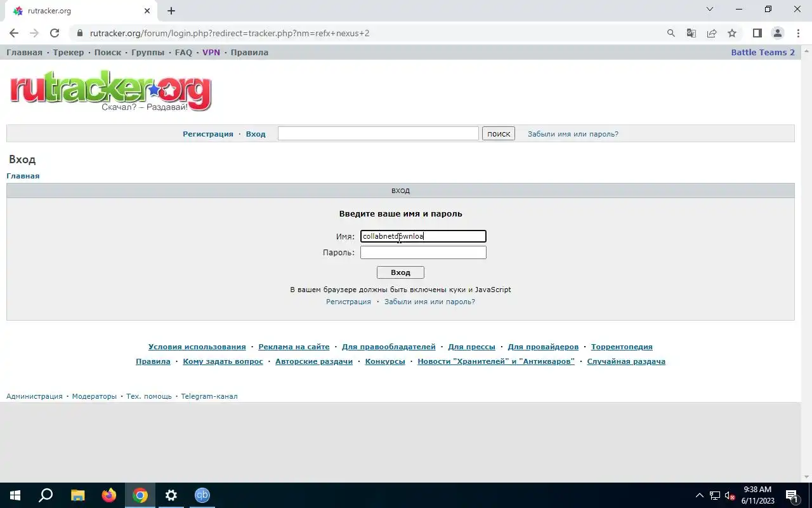Show hidden system tray icons
This screenshot has height=508, width=812.
[700, 495]
